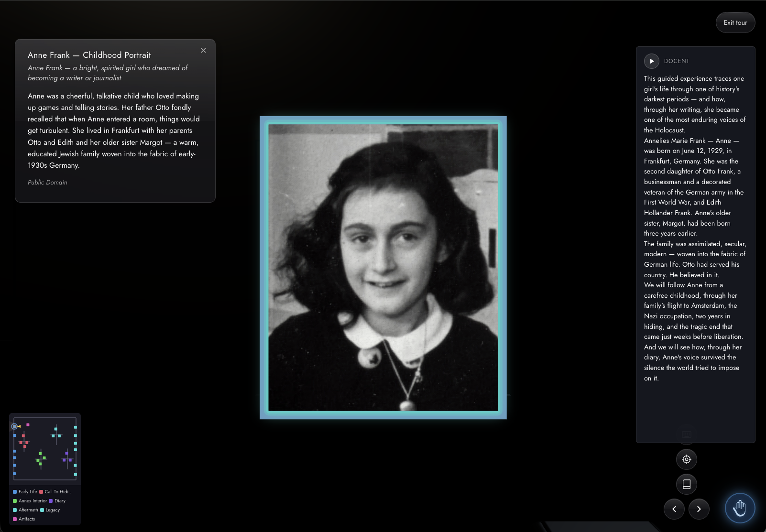
Task: Exit the guided tour
Action: (735, 22)
